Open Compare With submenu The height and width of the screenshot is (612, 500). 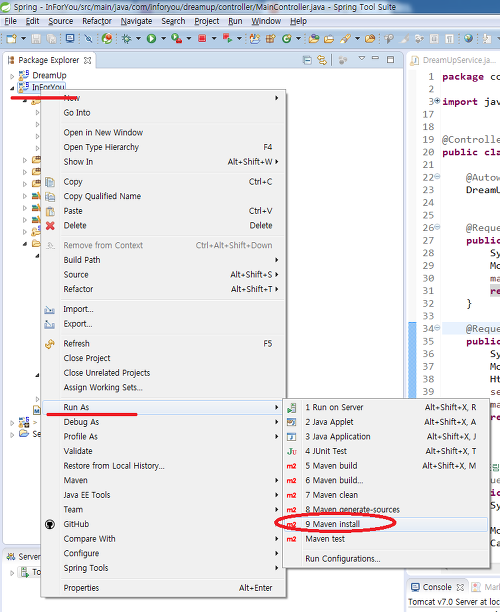click(163, 539)
